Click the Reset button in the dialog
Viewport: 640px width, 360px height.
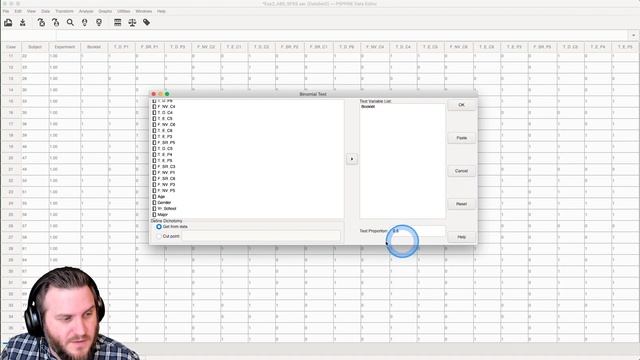[x=461, y=204]
